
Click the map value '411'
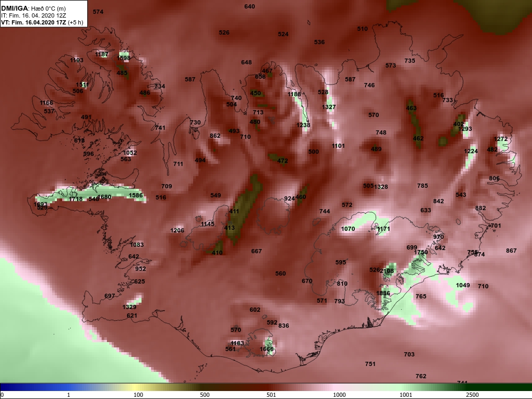point(234,211)
